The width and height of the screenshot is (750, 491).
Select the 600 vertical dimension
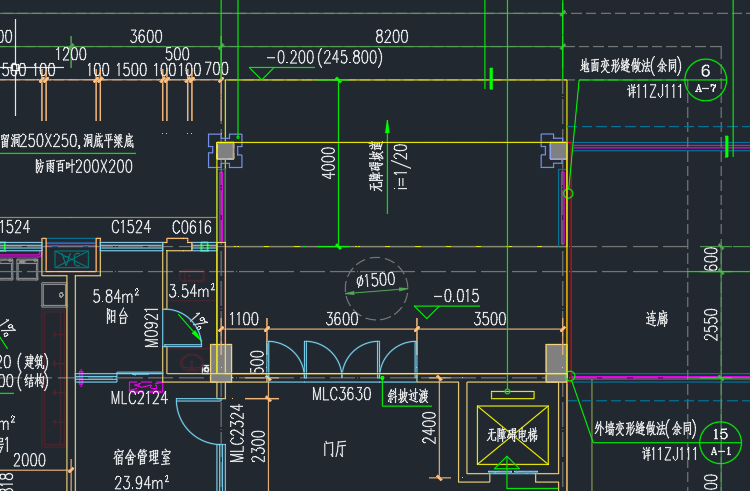pyautogui.click(x=711, y=259)
